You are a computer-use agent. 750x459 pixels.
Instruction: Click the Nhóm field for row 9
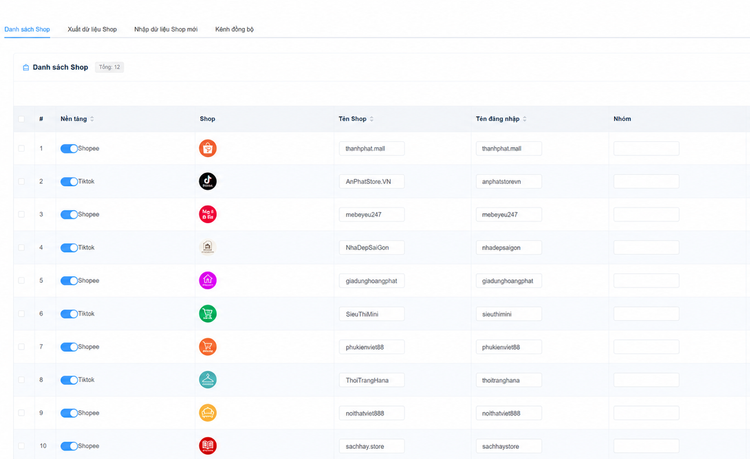[x=646, y=413]
